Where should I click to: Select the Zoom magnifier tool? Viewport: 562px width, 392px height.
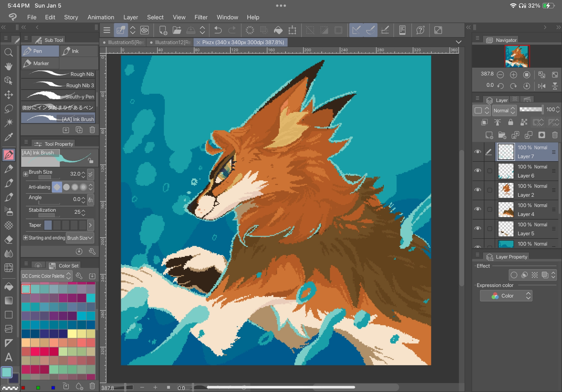click(9, 52)
